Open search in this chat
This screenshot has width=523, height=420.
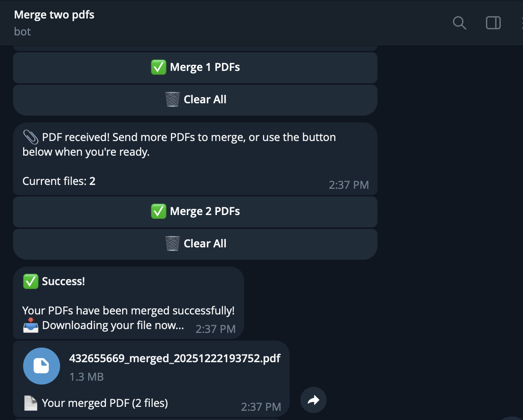(459, 23)
